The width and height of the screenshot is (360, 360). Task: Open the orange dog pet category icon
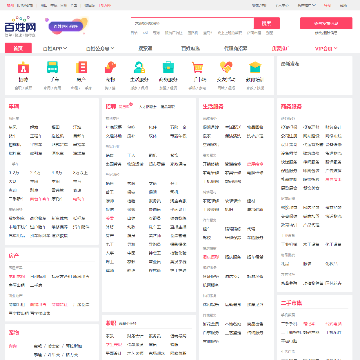coord(110,67)
